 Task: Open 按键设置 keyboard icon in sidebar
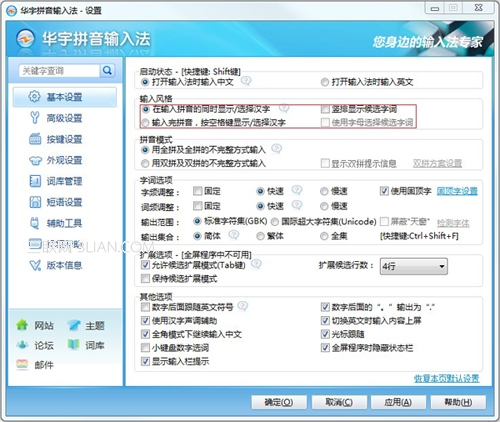35,139
